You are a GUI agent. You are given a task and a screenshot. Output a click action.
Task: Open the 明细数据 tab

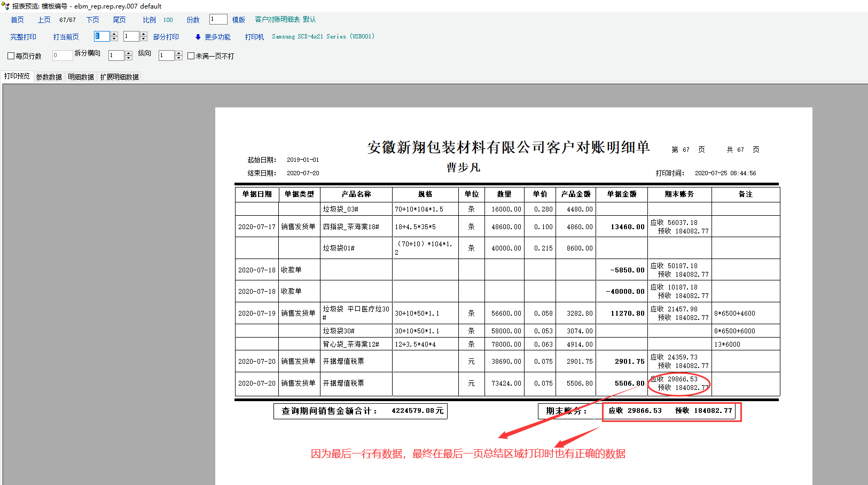click(x=81, y=77)
